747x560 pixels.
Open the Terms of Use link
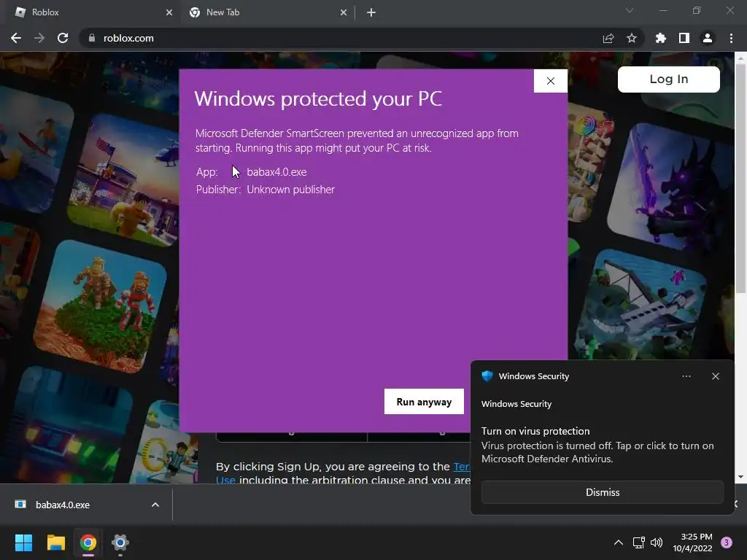click(x=462, y=467)
